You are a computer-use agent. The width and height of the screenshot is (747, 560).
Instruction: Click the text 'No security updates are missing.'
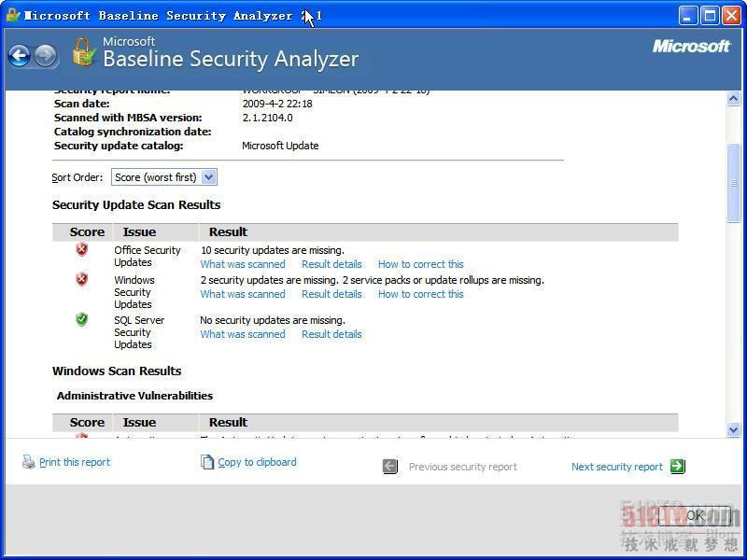tap(273, 320)
